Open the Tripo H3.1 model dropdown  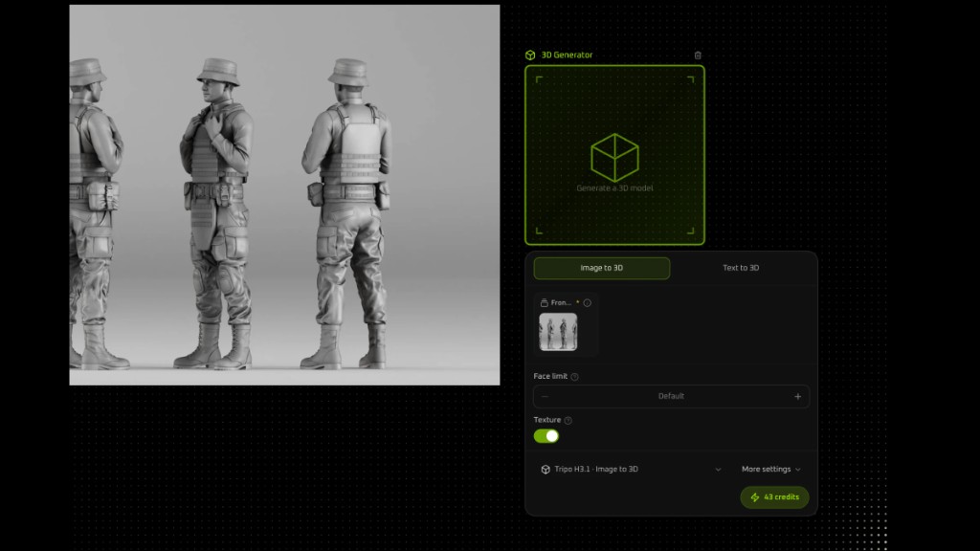coord(631,469)
